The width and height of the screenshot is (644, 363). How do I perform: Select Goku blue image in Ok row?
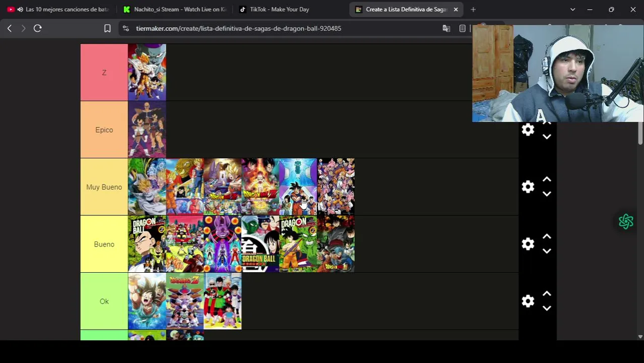coord(147,301)
